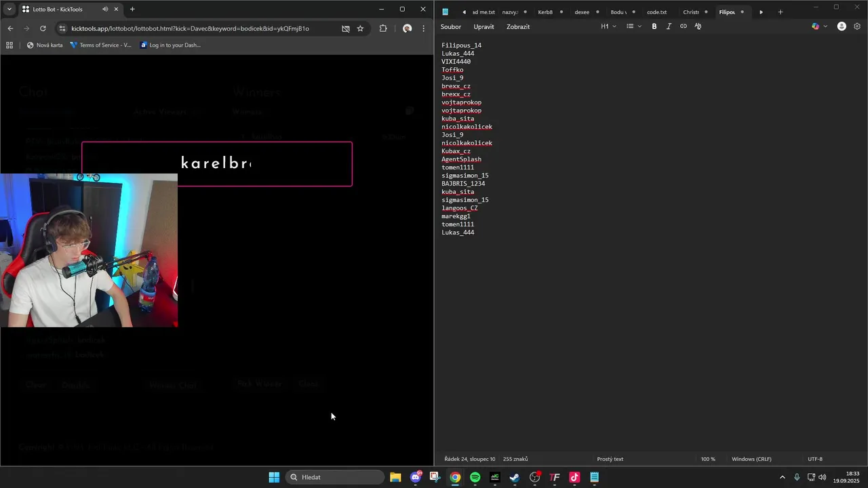Open the Zobrazit menu in Notepad
This screenshot has width=868, height=488.
point(518,26)
